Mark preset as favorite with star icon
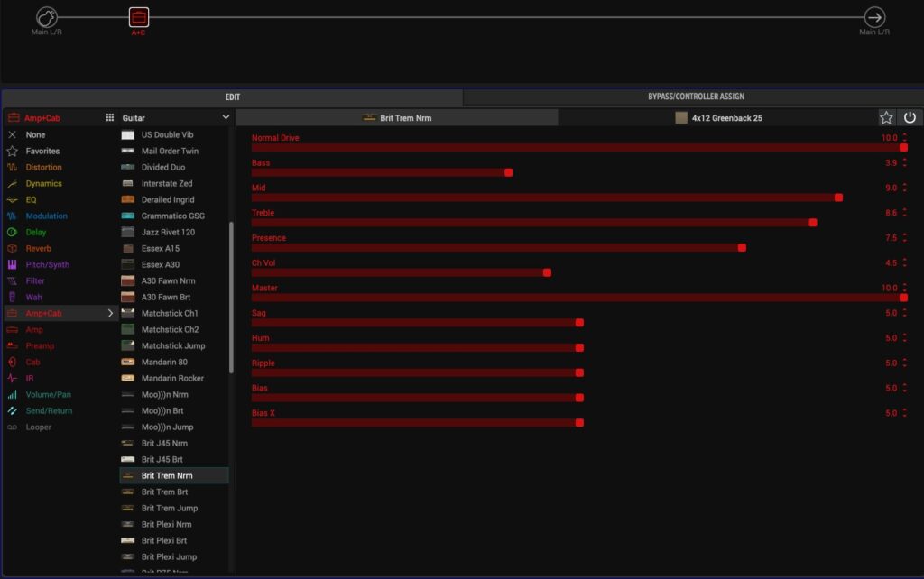Screen dimensions: 924x579 pyautogui.click(x=886, y=117)
